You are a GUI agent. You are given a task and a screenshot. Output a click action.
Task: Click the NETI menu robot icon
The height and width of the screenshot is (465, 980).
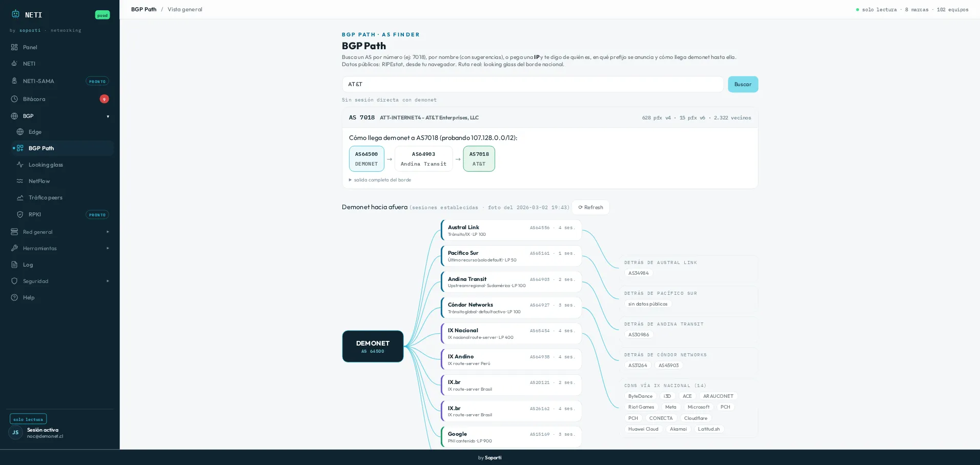14,64
